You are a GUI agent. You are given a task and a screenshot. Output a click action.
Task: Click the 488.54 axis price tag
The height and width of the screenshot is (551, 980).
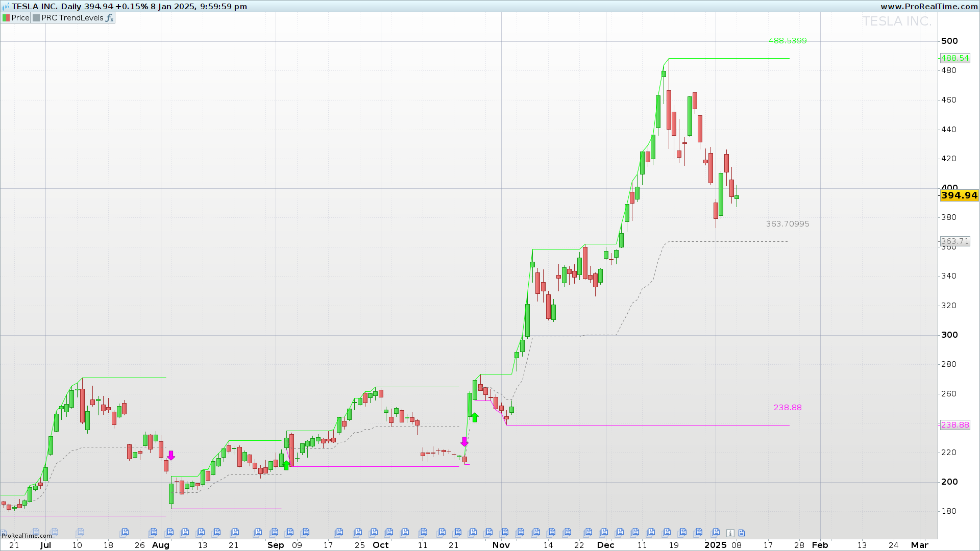[955, 58]
